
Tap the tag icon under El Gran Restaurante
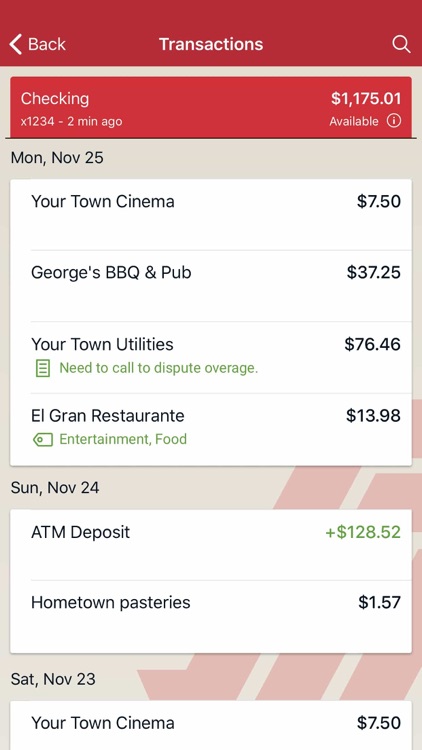(43, 439)
